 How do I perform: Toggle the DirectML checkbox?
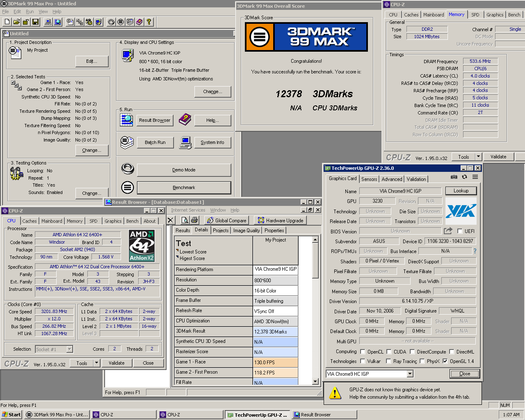tap(452, 352)
